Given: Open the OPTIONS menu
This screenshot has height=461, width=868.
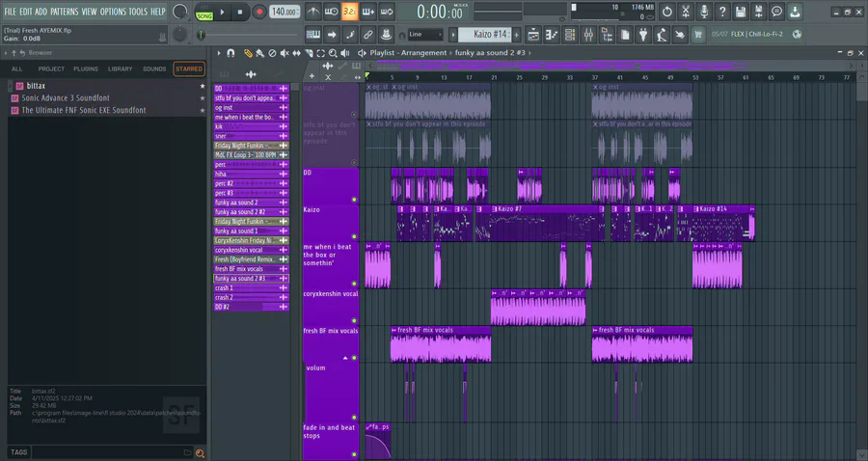Looking at the screenshot, I should point(113,11).
